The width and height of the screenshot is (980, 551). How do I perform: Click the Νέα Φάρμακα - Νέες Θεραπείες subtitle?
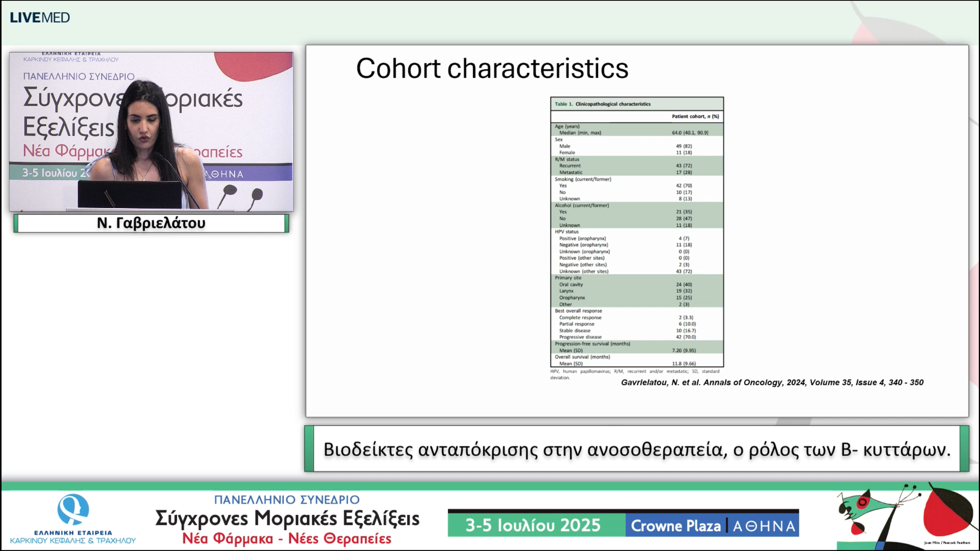pyautogui.click(x=287, y=539)
